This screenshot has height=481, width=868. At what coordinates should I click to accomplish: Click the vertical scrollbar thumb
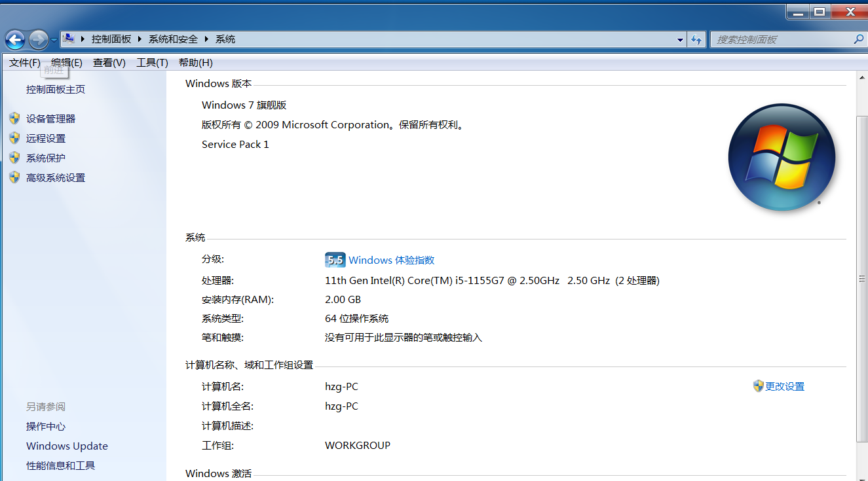point(862,278)
